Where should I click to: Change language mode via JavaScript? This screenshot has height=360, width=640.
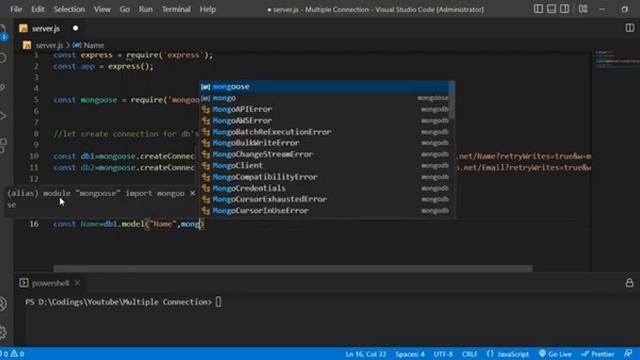508,354
